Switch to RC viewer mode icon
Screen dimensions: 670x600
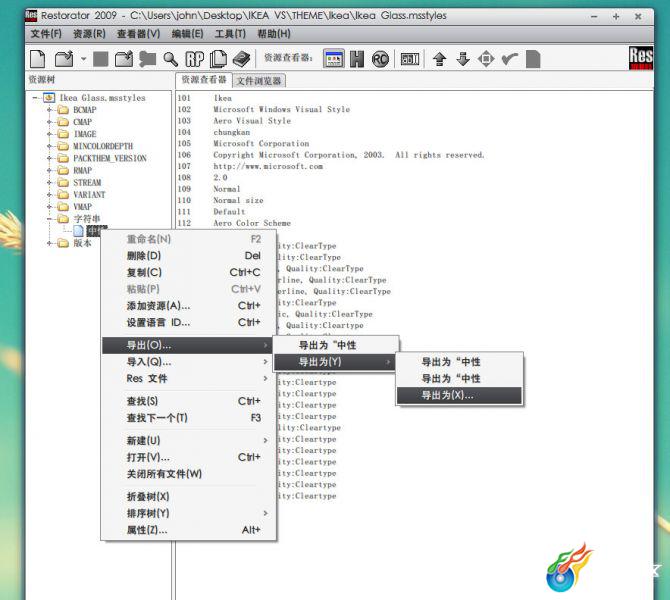(x=380, y=59)
